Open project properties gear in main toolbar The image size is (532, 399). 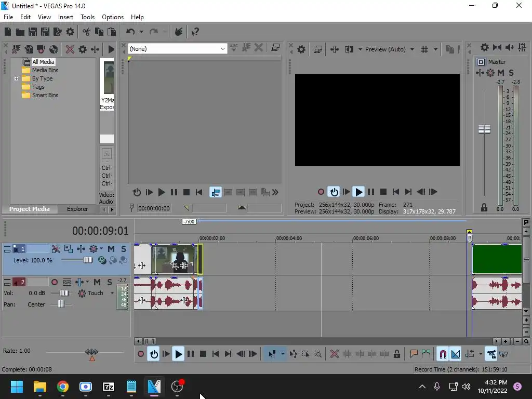70,32
